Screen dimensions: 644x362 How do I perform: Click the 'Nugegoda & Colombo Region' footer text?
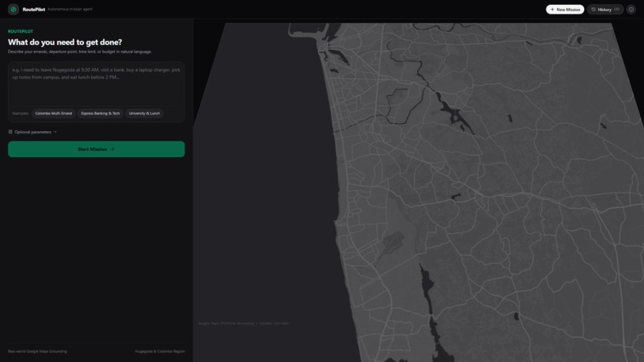pos(160,352)
